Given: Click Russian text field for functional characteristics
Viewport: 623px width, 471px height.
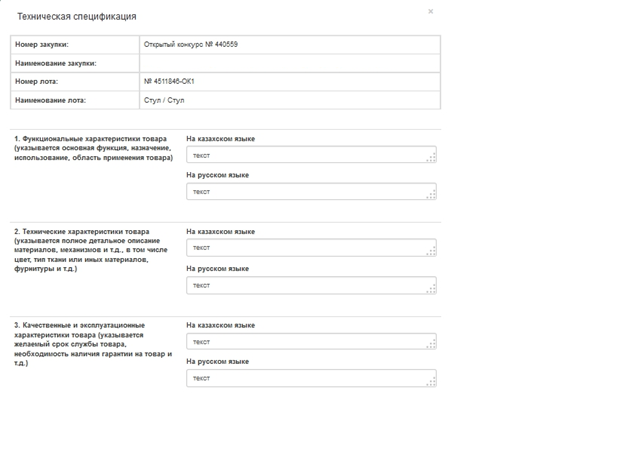Looking at the screenshot, I should point(310,191).
